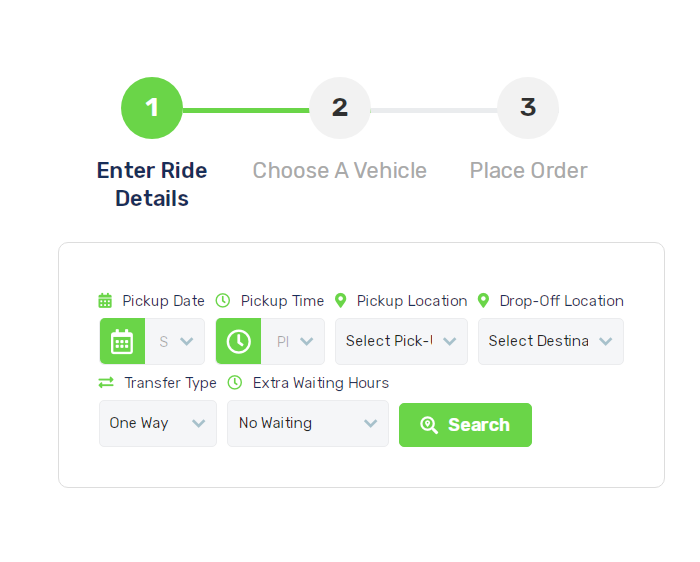Click the map pin beside Drop-Off Location
Image resolution: width=700 pixels, height=562 pixels.
[x=483, y=300]
